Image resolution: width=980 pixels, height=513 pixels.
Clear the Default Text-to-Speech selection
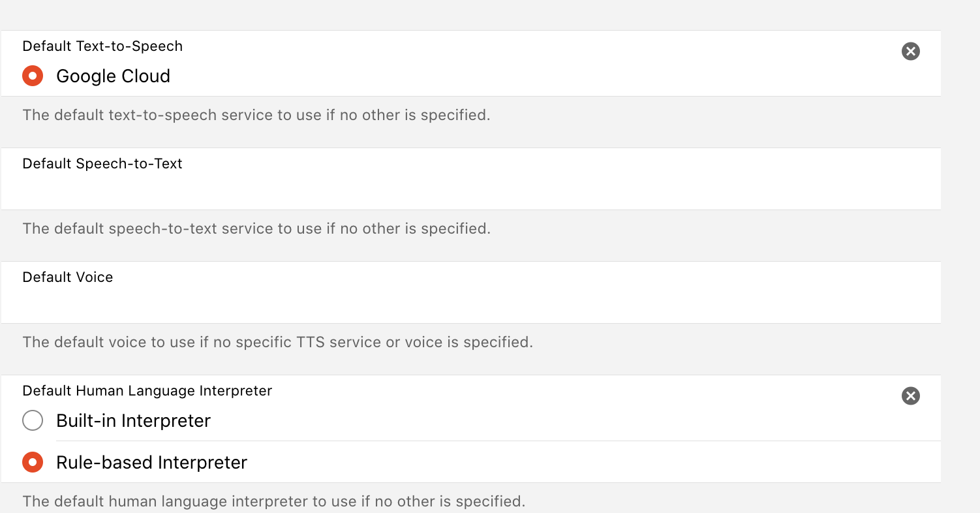pos(910,52)
